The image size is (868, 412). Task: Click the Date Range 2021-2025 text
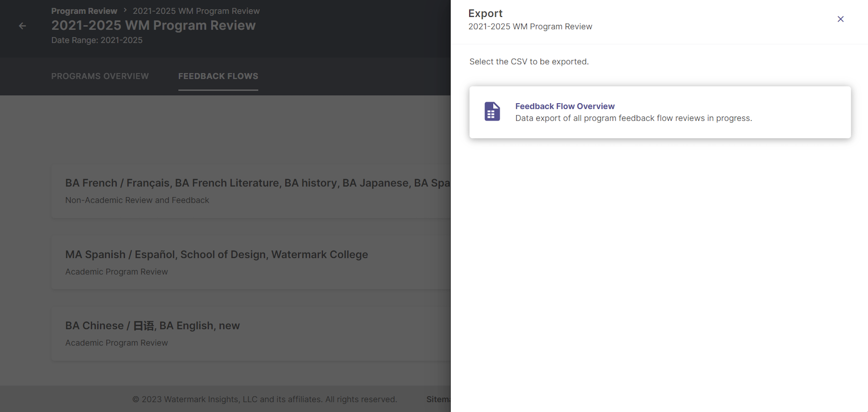click(97, 40)
